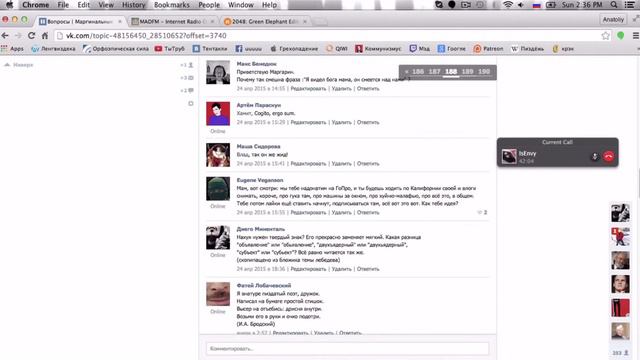Click the green extension icon in toolbar
This screenshot has height=360, width=640.
[621, 36]
